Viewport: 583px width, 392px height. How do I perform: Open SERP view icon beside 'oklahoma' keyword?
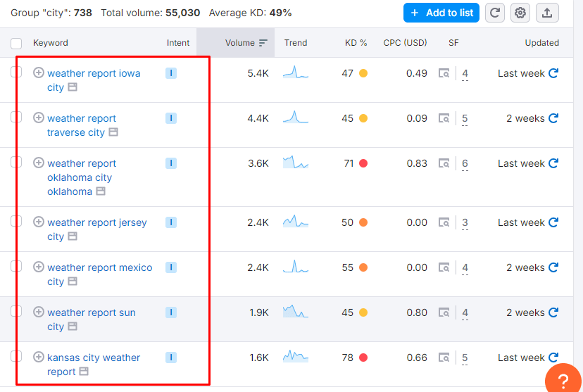[x=101, y=191]
